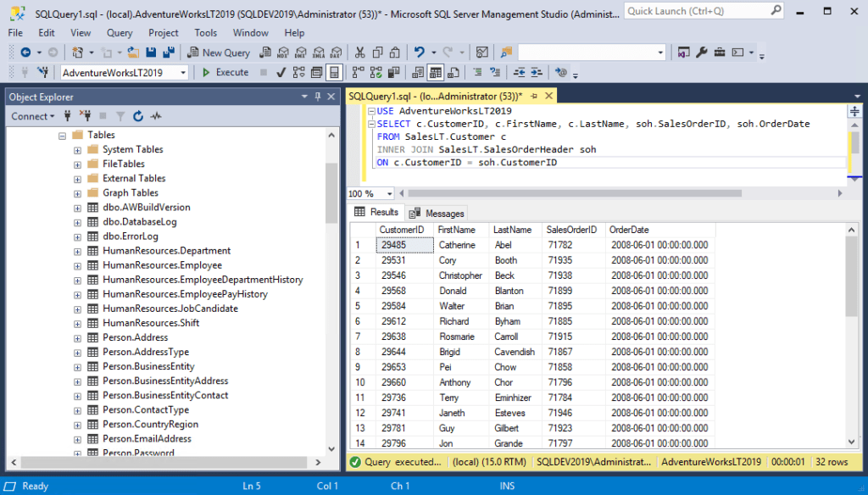Click the Find in Files icon
The height and width of the screenshot is (495, 868).
coord(506,53)
